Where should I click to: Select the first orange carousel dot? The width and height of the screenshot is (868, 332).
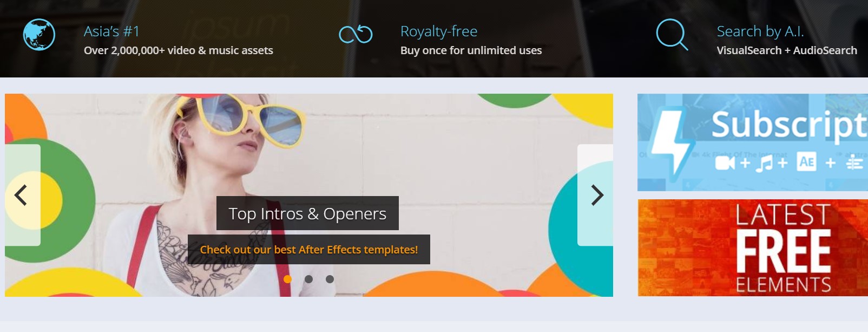pos(288,279)
